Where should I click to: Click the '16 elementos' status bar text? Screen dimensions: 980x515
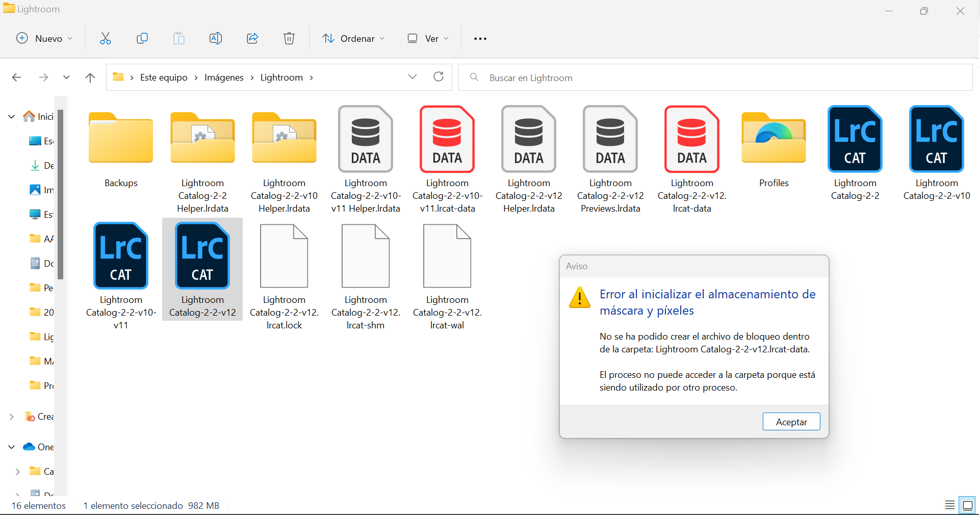click(x=39, y=506)
